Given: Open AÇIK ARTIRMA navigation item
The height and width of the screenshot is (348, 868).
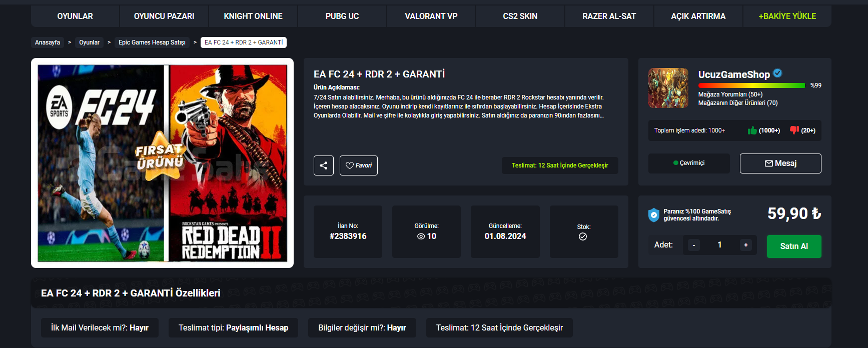Looking at the screenshot, I should [698, 16].
